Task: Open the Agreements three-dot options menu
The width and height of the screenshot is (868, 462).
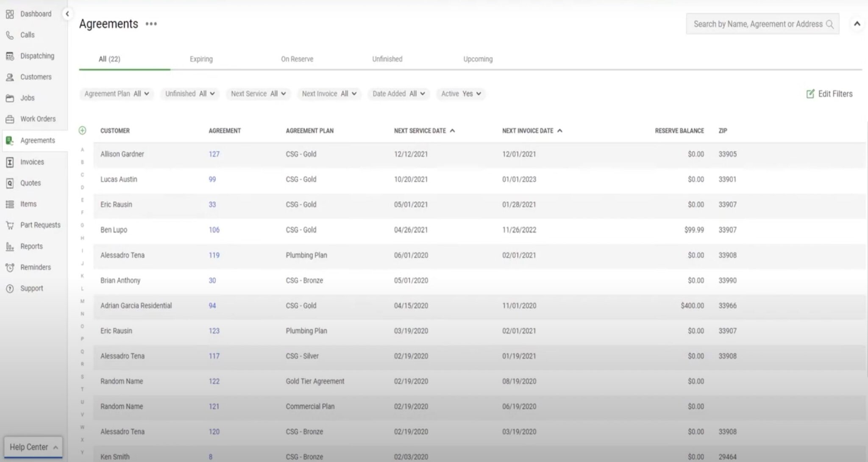Action: click(151, 24)
